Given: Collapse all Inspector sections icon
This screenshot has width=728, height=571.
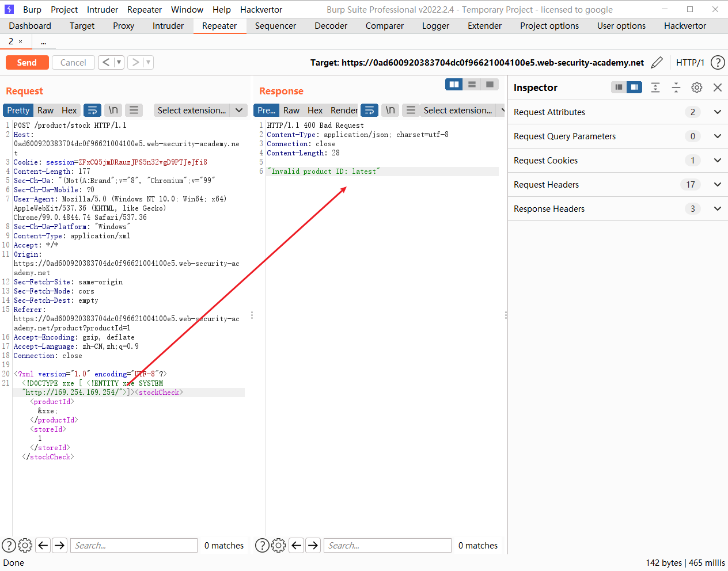Looking at the screenshot, I should click(x=676, y=87).
